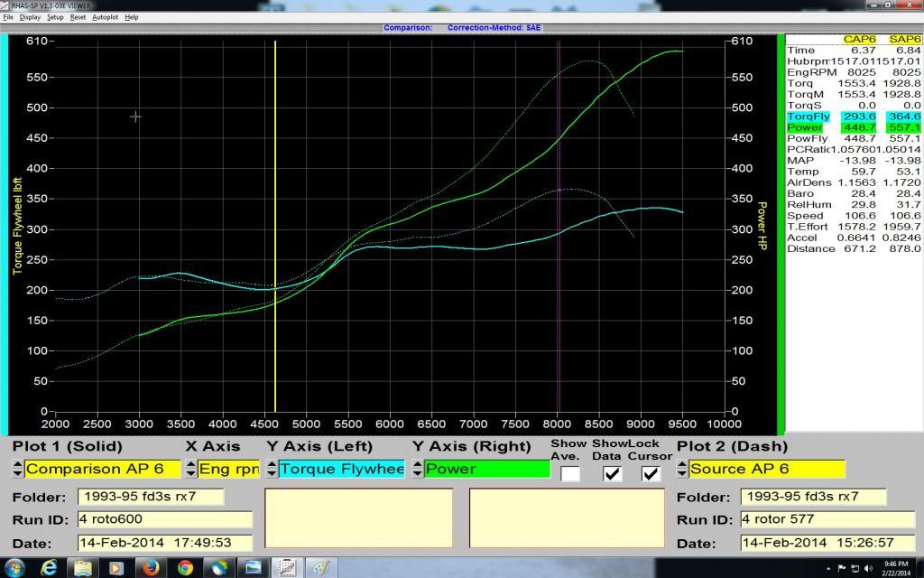924x578 pixels.
Task: Click the RHAS-SP viewer title bar icon
Action: coord(5,5)
